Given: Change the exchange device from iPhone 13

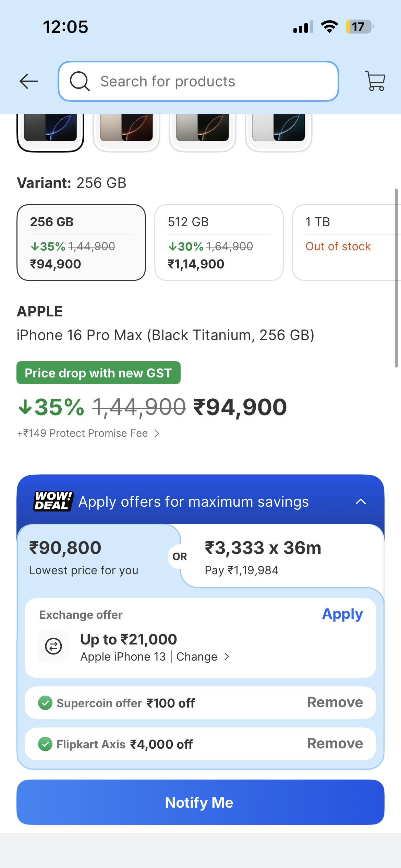Looking at the screenshot, I should (203, 657).
